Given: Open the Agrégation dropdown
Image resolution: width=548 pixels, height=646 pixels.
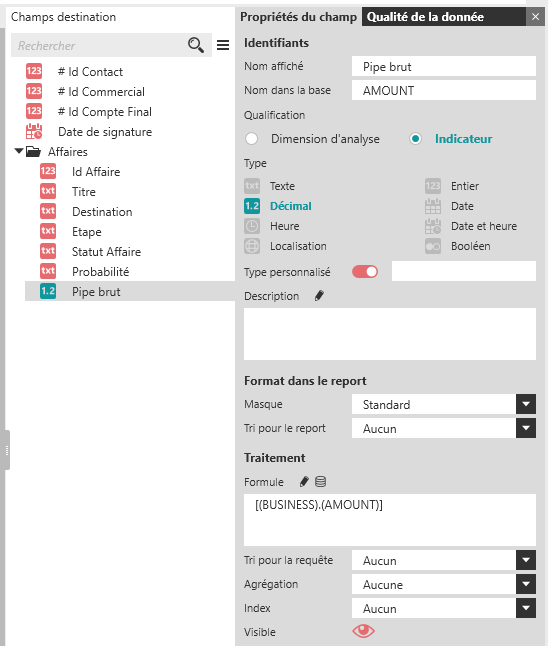Looking at the screenshot, I should tap(444, 584).
